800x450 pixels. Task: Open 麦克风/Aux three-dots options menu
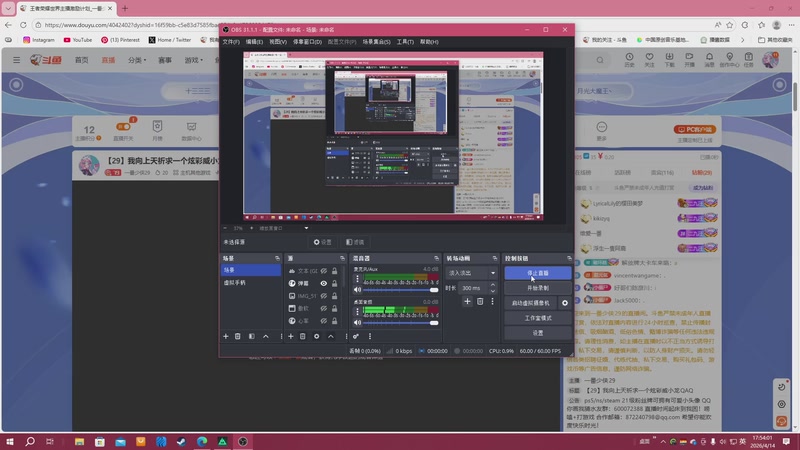tap(357, 279)
